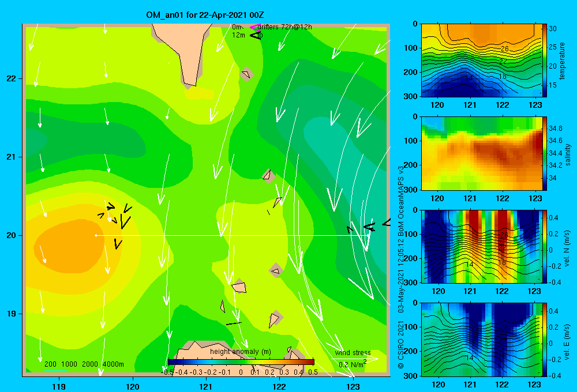Click the '34.8' salinity scale value

click(555, 129)
